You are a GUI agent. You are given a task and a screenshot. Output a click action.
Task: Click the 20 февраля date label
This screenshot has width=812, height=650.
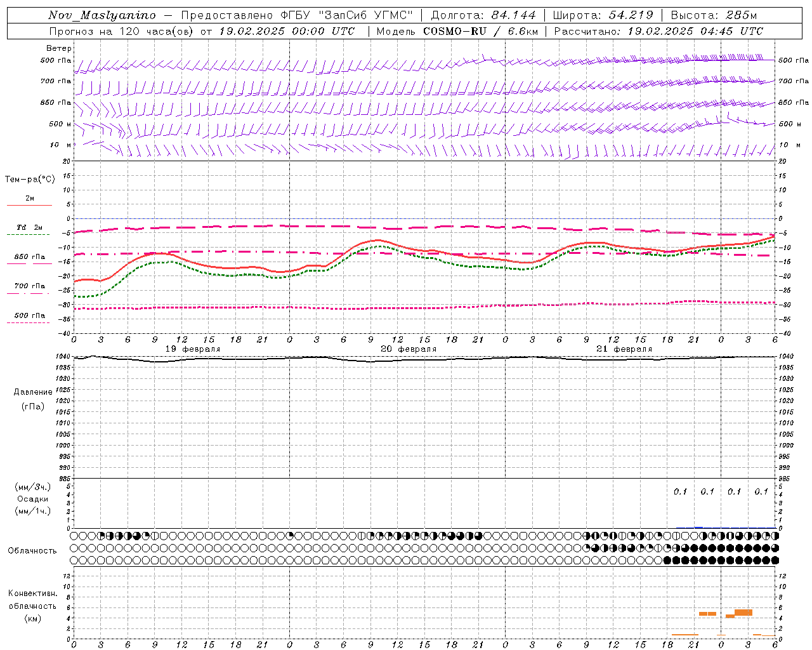[x=409, y=349]
